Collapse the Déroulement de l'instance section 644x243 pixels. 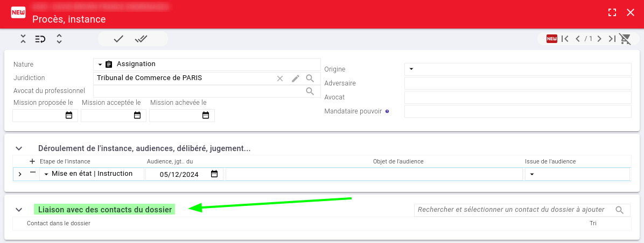tap(18, 148)
